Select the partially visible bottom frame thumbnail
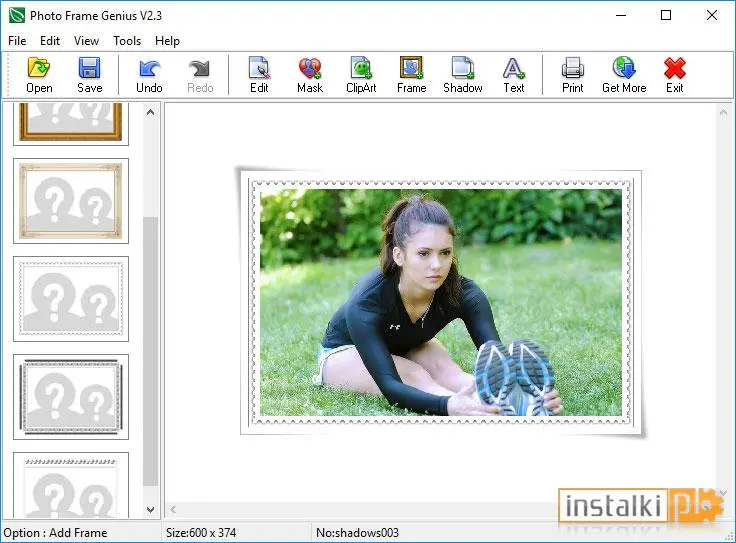The height and width of the screenshot is (543, 736). [x=71, y=486]
